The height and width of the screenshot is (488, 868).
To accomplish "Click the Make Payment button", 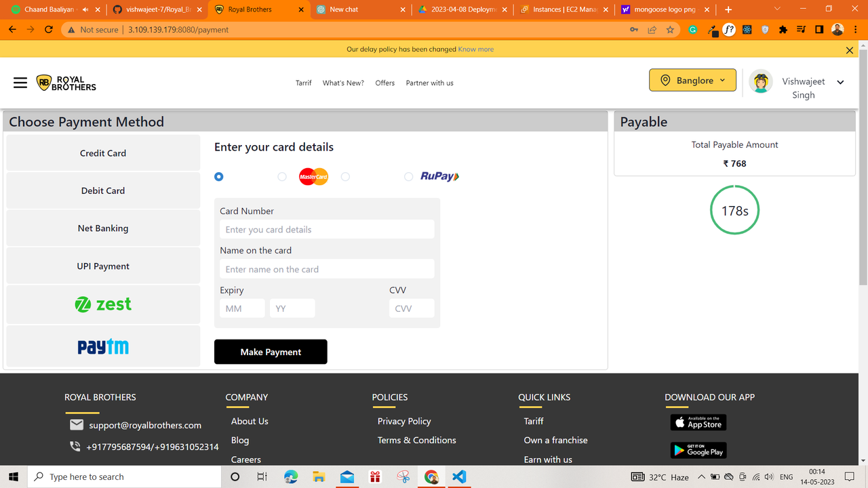I will pyautogui.click(x=271, y=352).
